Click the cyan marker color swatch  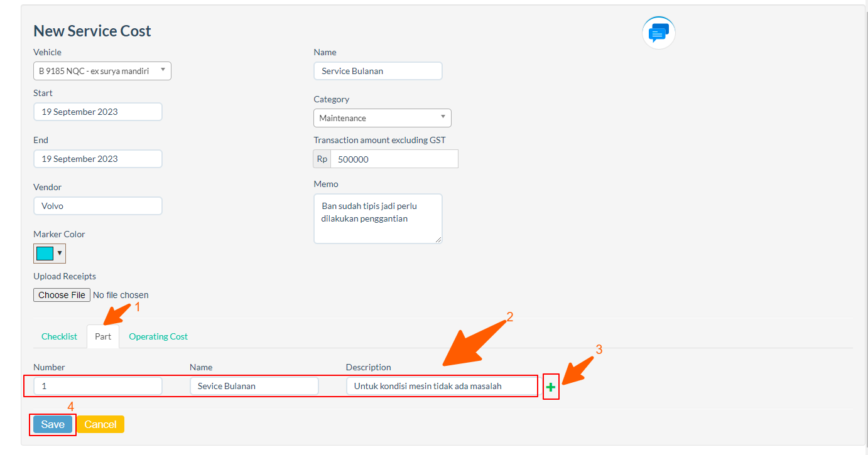click(x=45, y=254)
